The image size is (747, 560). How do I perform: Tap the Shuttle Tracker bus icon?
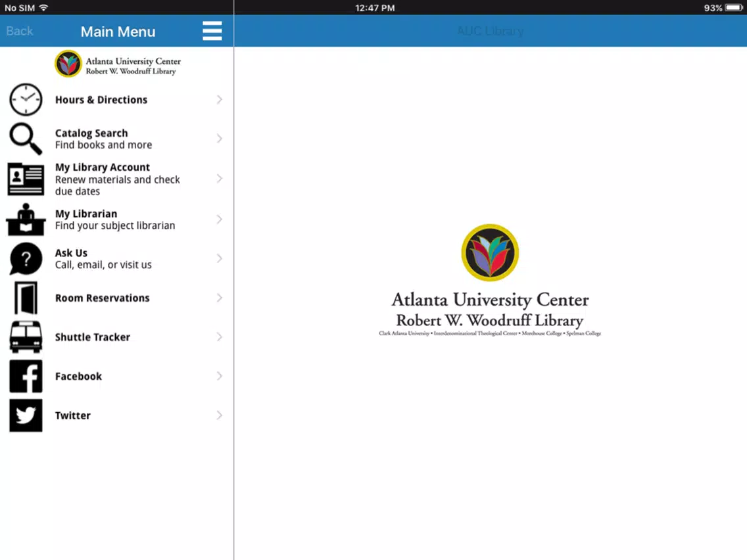pos(26,337)
